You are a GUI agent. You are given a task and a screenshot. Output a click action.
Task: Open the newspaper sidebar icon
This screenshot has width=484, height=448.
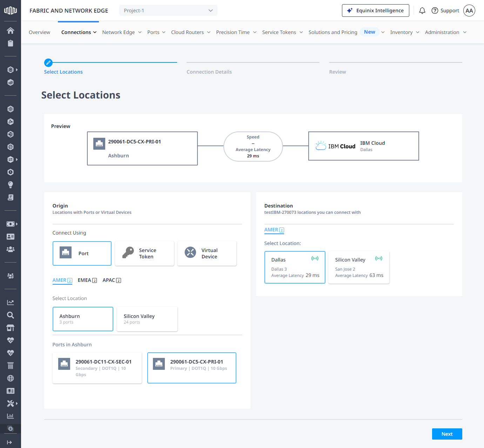11,391
